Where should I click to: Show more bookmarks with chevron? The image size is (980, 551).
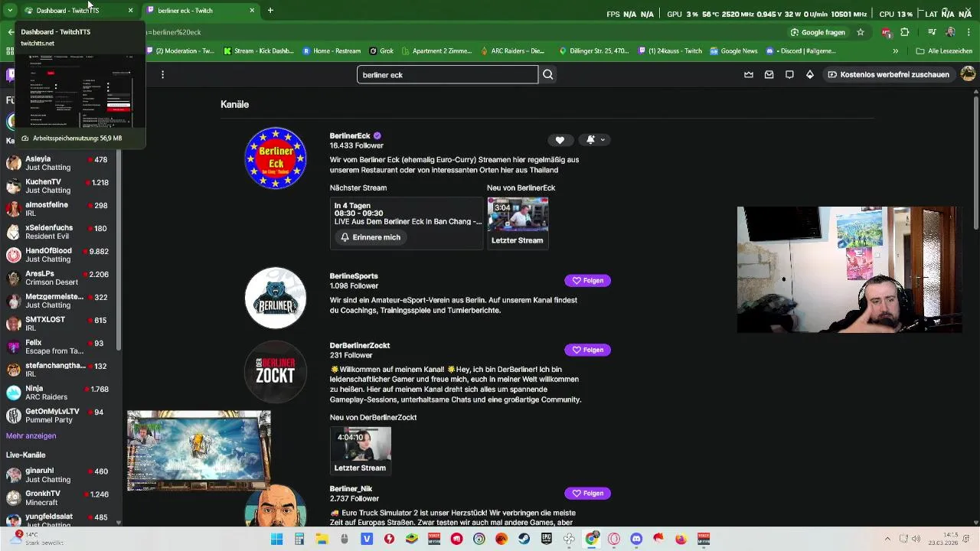(895, 51)
